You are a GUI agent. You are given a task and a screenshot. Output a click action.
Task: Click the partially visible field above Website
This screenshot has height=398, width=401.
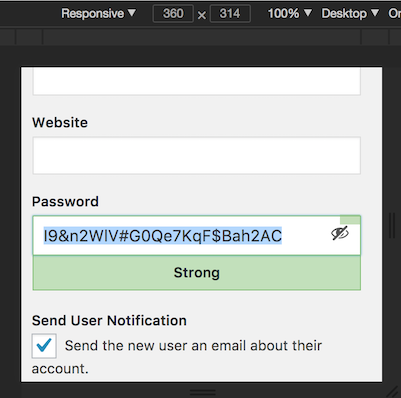tap(196, 82)
